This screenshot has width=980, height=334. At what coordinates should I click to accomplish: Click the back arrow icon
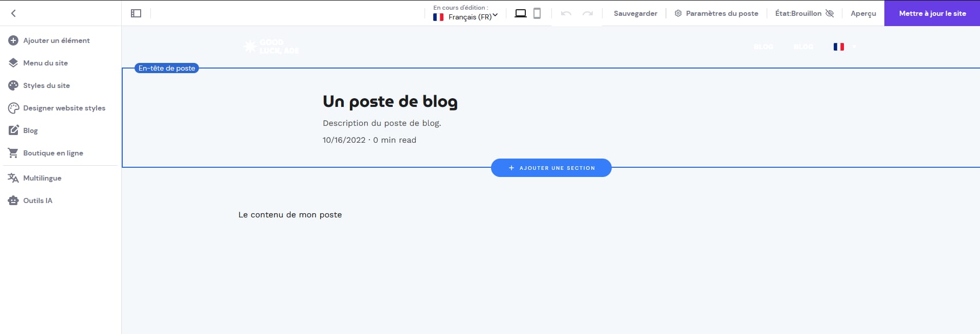point(14,13)
